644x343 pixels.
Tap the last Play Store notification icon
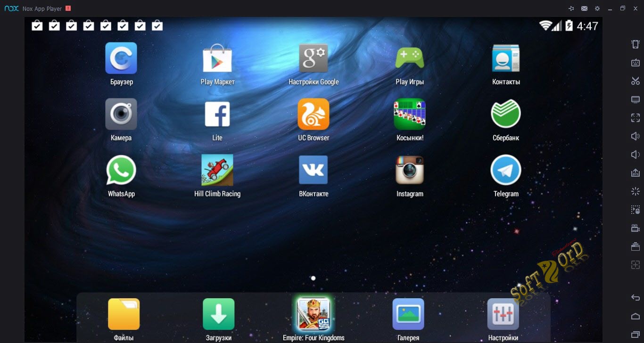pos(157,25)
